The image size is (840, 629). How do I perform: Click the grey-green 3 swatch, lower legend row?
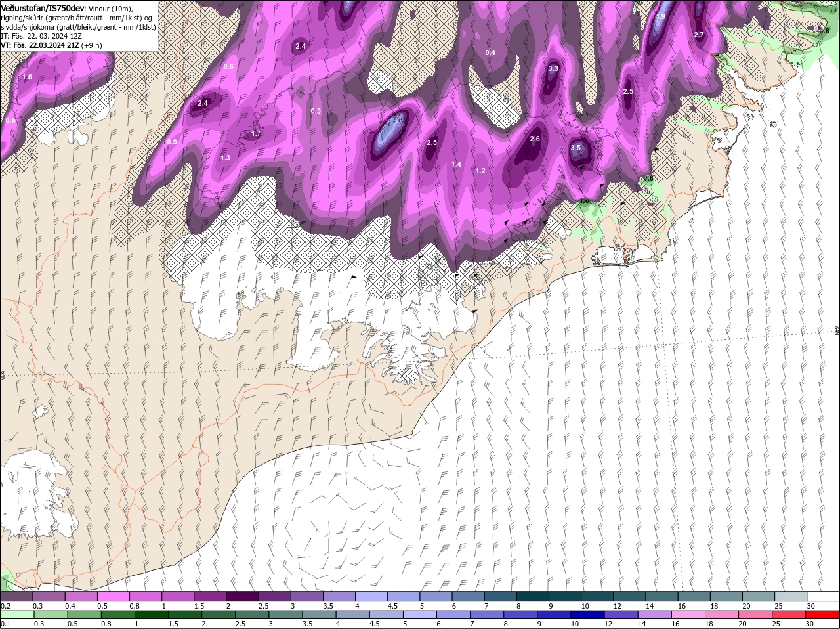[286, 615]
